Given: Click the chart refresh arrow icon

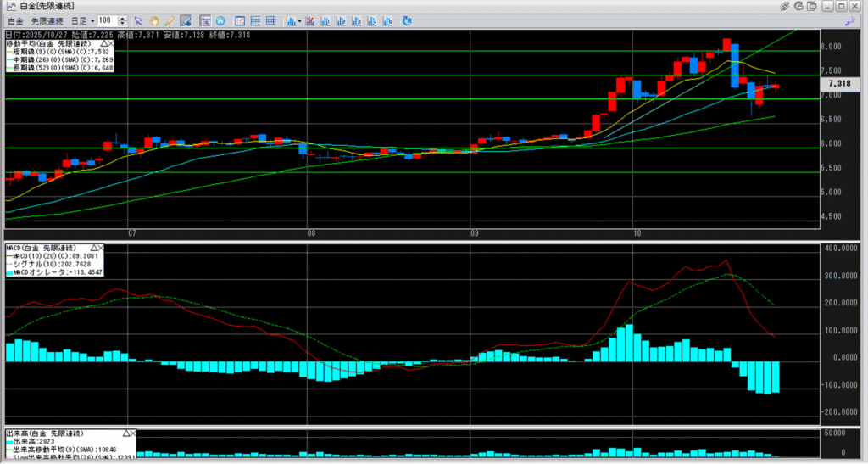Looking at the screenshot, I should [x=408, y=20].
